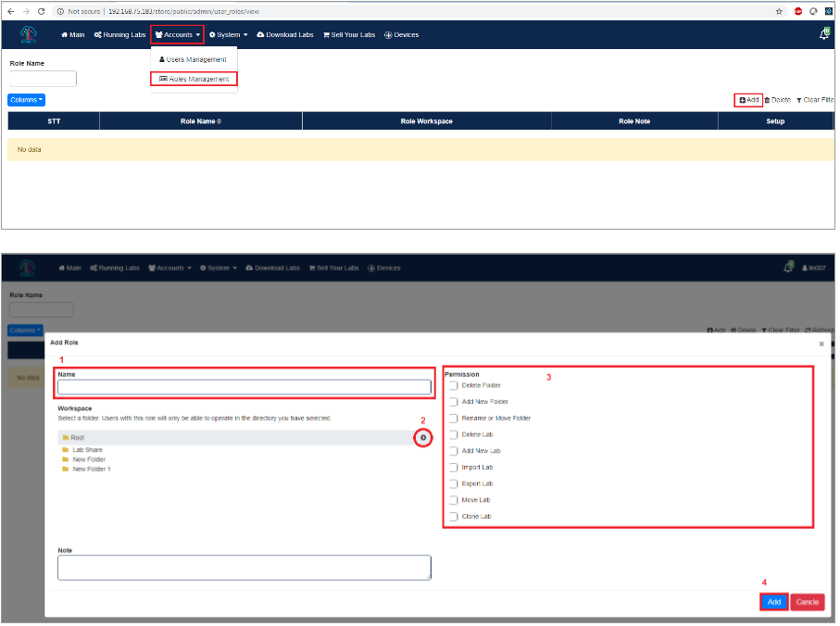The width and height of the screenshot is (840, 626).
Task: Open the red-highlighted Accounts dropdown
Action: click(x=177, y=34)
